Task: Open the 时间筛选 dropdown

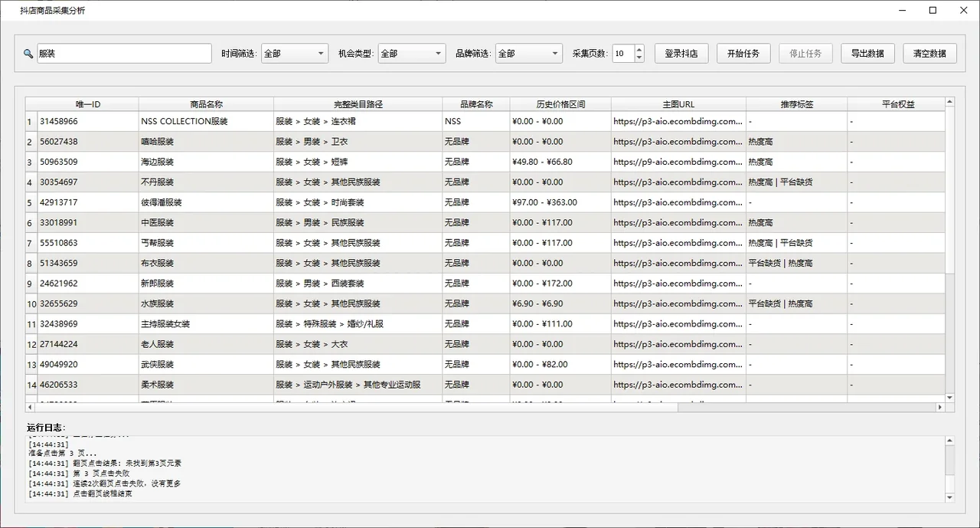Action: tap(295, 54)
